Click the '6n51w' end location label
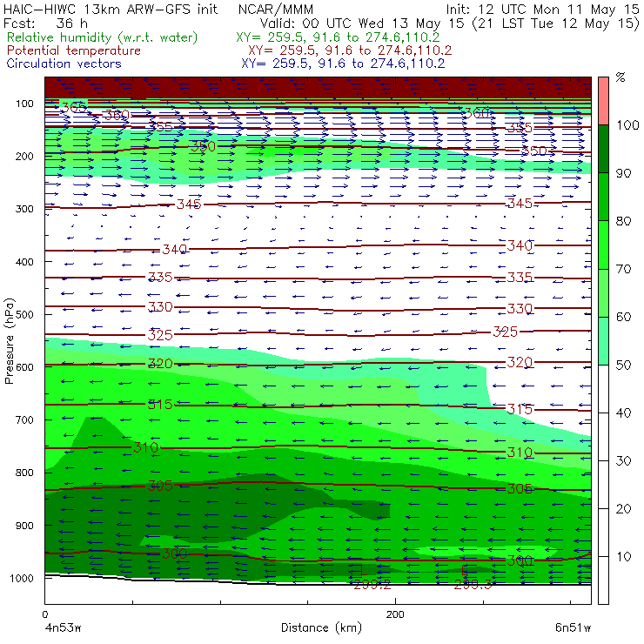The image size is (644, 644). (573, 628)
